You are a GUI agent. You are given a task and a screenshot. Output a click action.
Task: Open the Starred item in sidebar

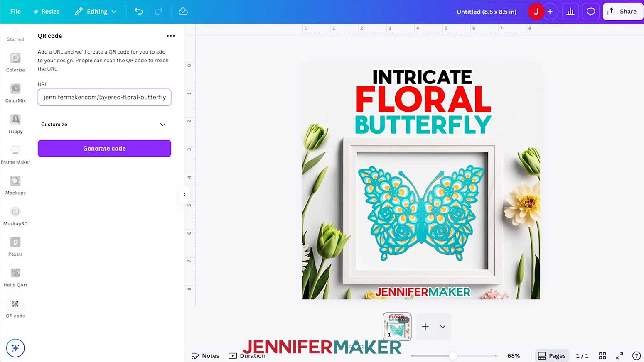pos(15,35)
